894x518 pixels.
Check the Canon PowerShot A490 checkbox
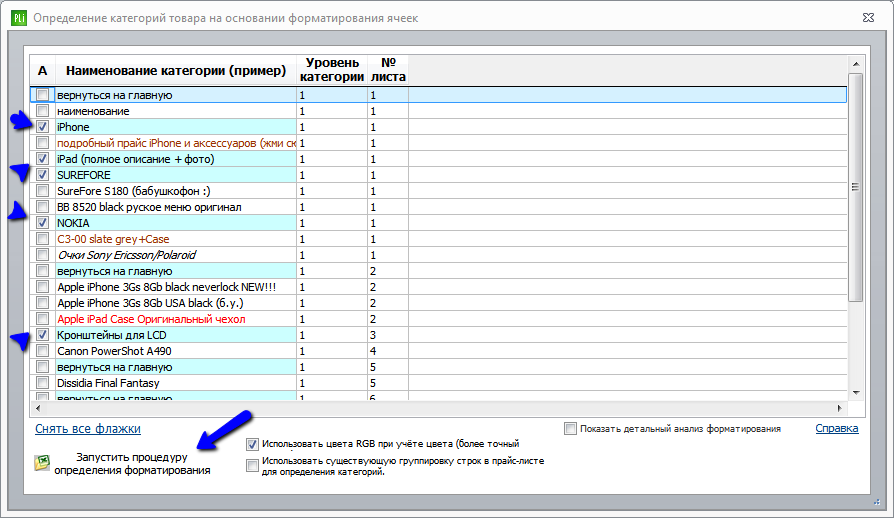(x=42, y=350)
